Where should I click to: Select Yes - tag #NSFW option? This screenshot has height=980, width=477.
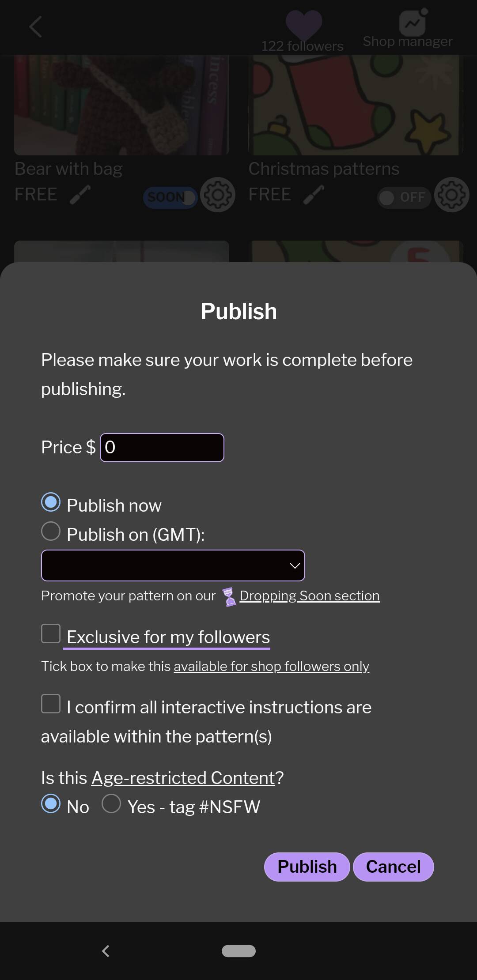point(111,804)
